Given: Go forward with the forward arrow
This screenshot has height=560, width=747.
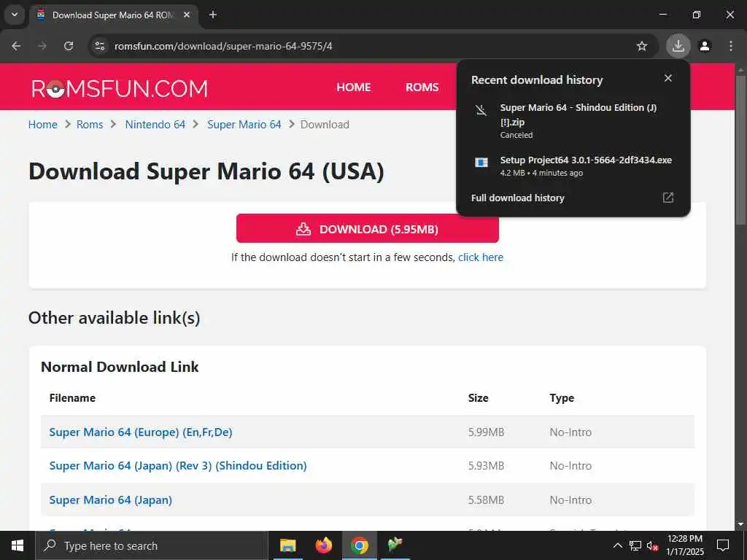Looking at the screenshot, I should coord(42,46).
